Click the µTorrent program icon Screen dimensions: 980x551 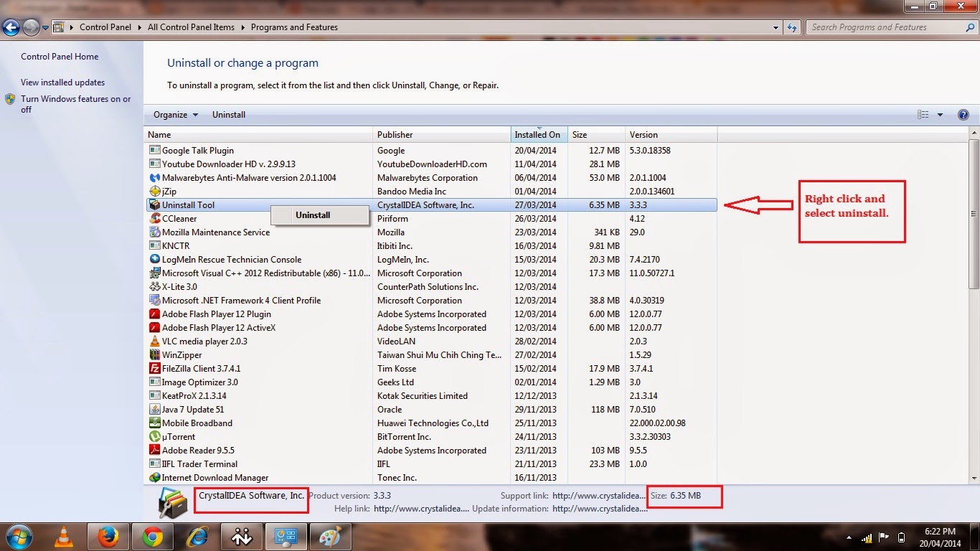[x=154, y=437]
